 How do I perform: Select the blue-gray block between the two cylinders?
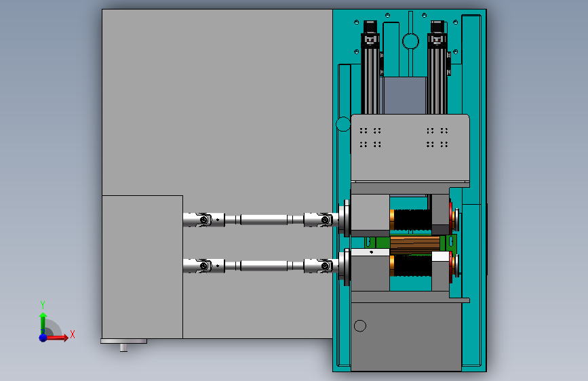click(x=405, y=95)
